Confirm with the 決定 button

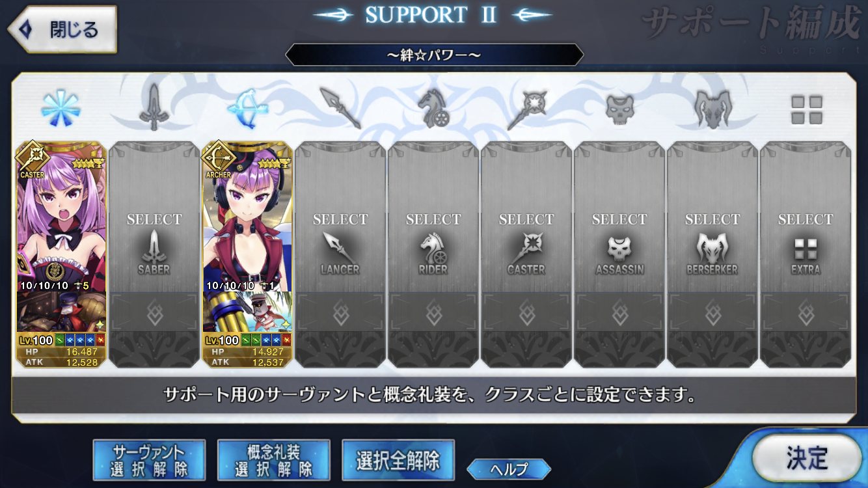(x=807, y=459)
